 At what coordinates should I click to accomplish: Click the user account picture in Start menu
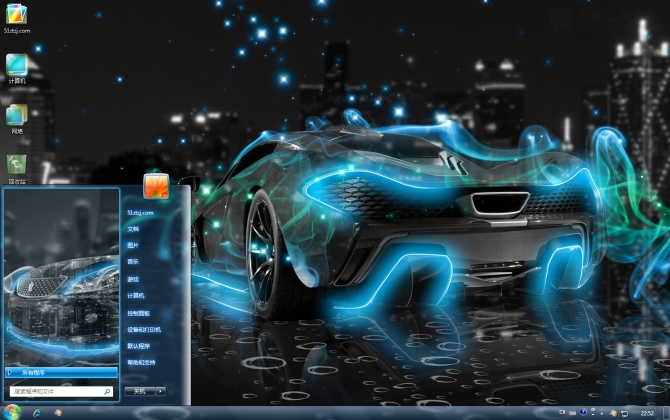pyautogui.click(x=156, y=186)
